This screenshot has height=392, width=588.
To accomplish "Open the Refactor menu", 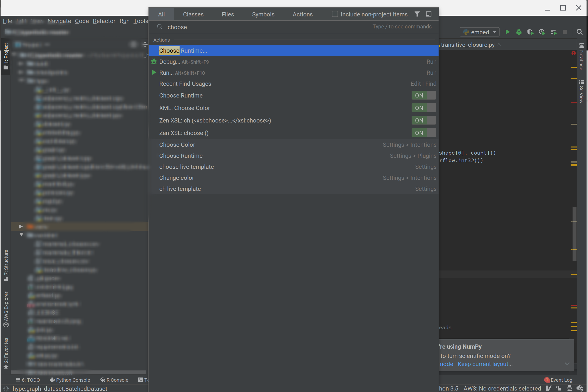I will click(104, 21).
